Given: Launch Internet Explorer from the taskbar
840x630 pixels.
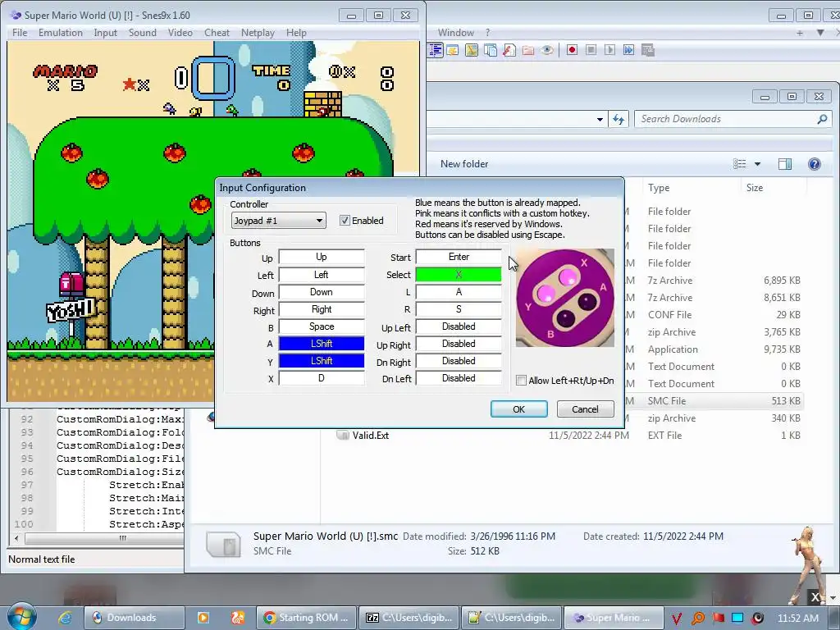Looking at the screenshot, I should [x=65, y=618].
